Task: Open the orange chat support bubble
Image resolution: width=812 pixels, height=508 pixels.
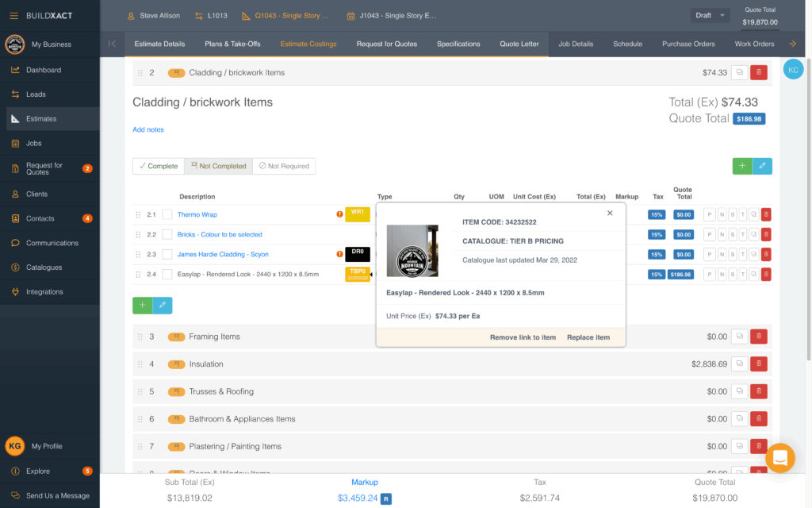Action: (780, 458)
